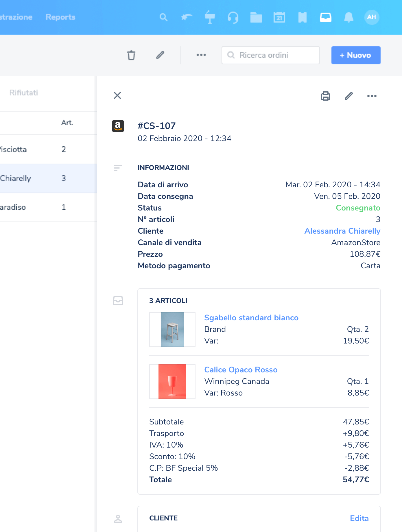Open three-dot more menu in the toolbar

pos(201,55)
